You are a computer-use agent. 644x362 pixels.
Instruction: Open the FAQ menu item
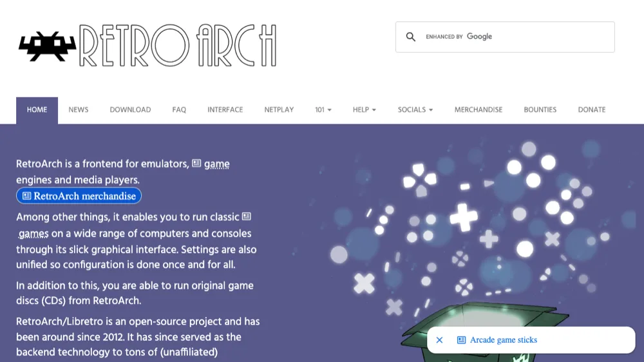click(x=179, y=110)
